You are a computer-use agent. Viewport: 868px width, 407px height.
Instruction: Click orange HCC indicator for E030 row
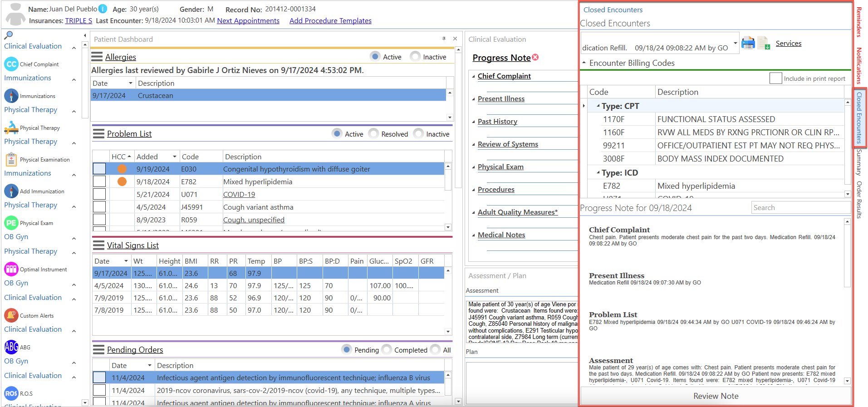pyautogui.click(x=122, y=169)
